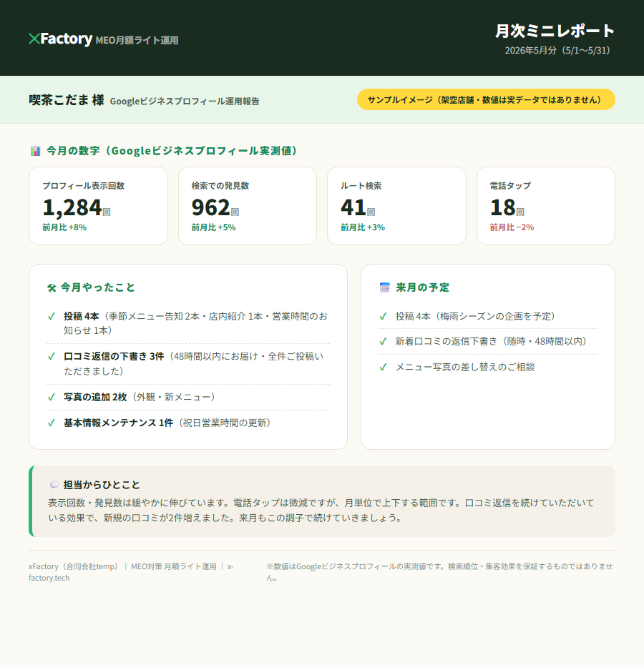Click the 今月の数字 section heading

coord(172,151)
